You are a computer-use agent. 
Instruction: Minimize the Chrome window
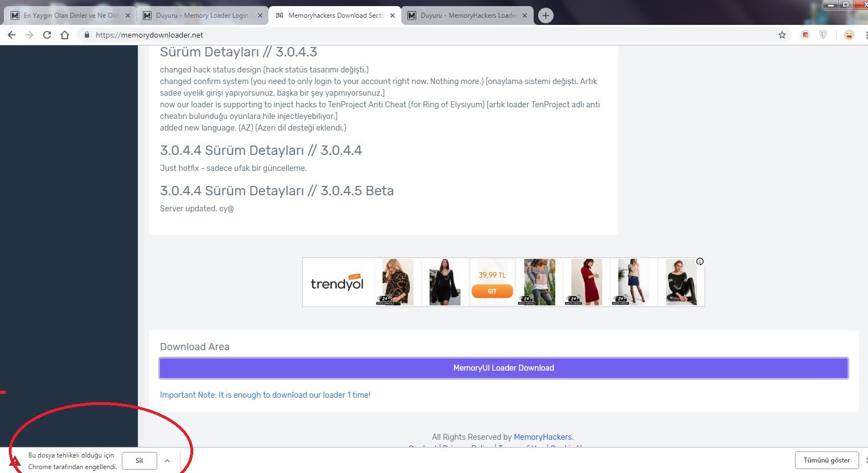(831, 4)
